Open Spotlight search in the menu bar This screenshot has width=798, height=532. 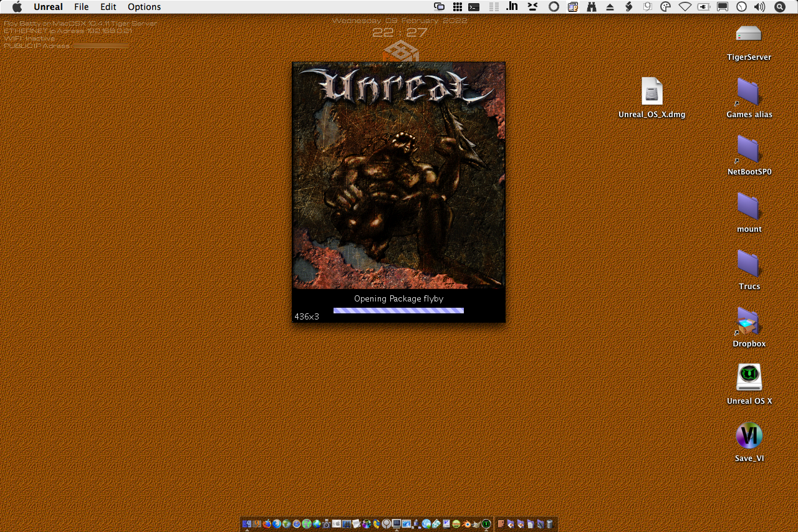click(779, 7)
